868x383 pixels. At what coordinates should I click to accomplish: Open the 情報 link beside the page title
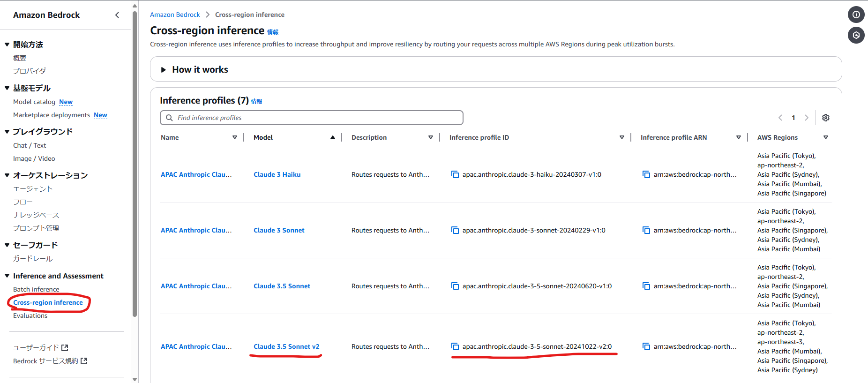click(273, 32)
